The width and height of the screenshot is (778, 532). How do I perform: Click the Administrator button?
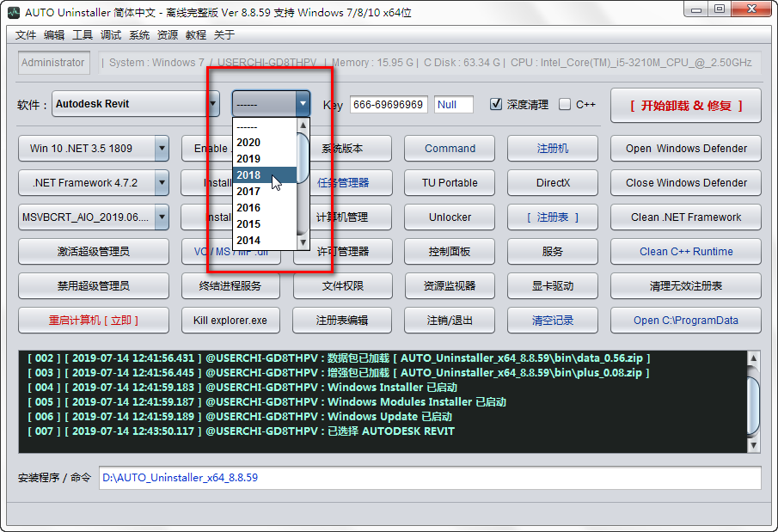coord(53,63)
